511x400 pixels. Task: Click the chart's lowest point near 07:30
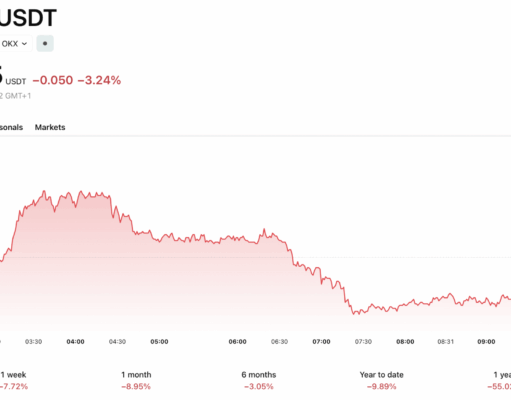355,314
